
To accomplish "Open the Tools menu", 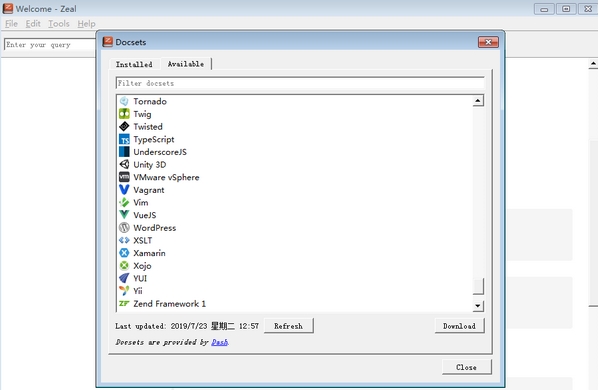I will tap(59, 24).
